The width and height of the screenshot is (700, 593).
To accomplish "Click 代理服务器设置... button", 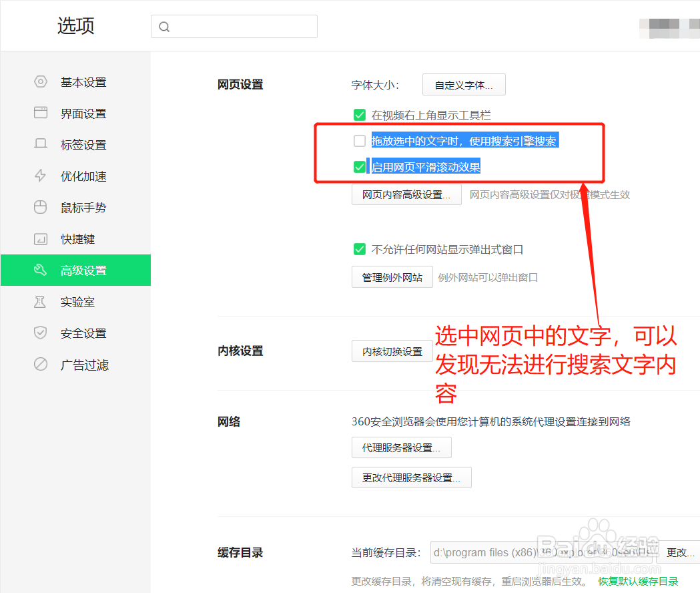I will (401, 447).
